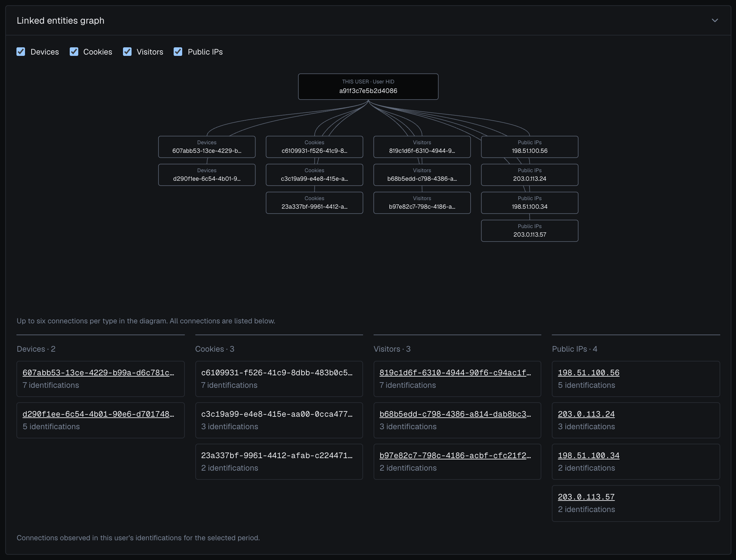This screenshot has height=560, width=736.
Task: Toggle the Visitors checkbox
Action: (127, 52)
